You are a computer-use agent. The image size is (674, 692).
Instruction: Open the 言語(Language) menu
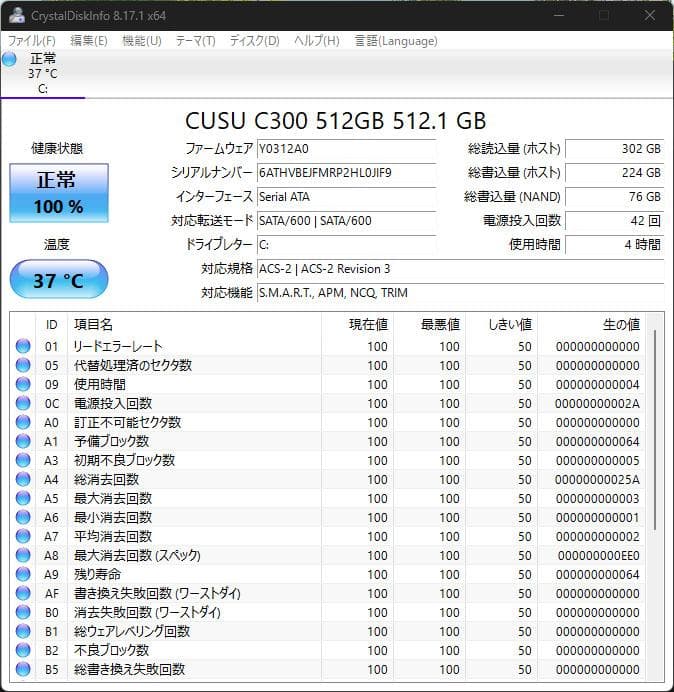click(396, 41)
